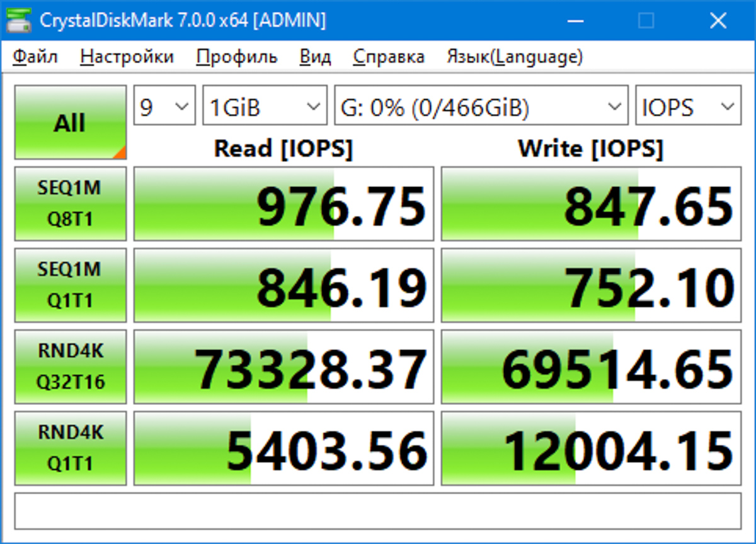Screen dimensions: 756x544
Task: Select the 847.65 write result
Action: pyautogui.click(x=591, y=203)
